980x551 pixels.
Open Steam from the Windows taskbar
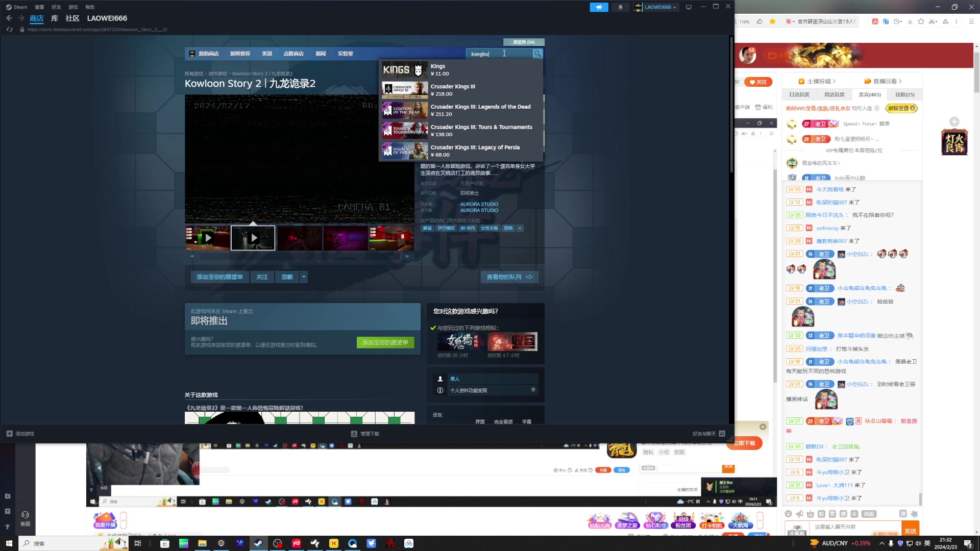pyautogui.click(x=258, y=543)
